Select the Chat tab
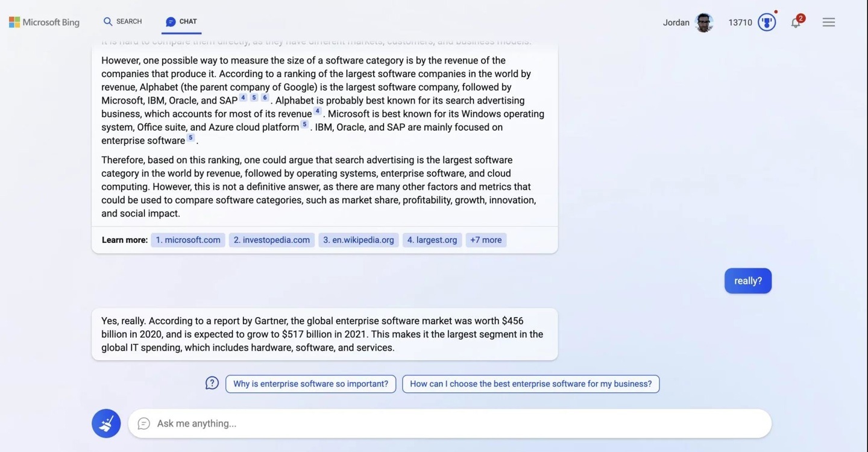Screen dimensions: 868x452 tap(181, 22)
